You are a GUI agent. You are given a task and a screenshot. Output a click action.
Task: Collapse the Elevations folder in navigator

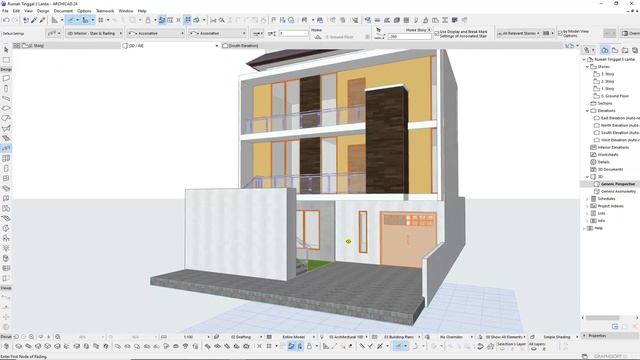[x=587, y=111]
